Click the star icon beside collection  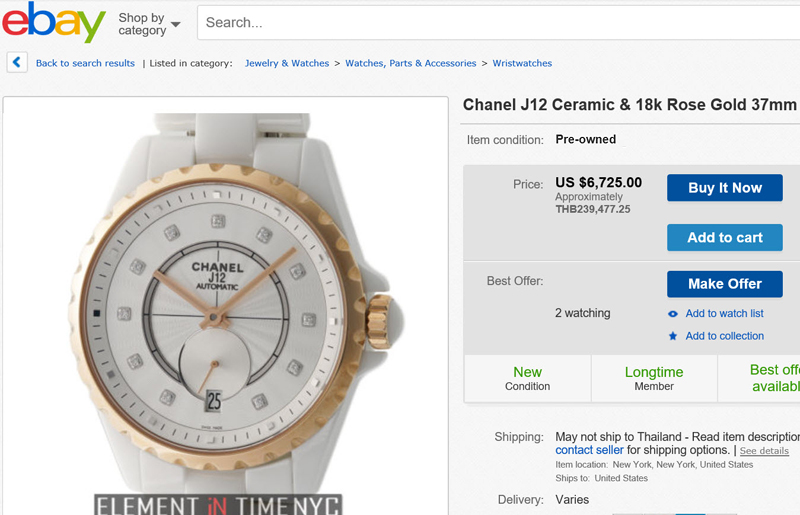[x=673, y=336]
